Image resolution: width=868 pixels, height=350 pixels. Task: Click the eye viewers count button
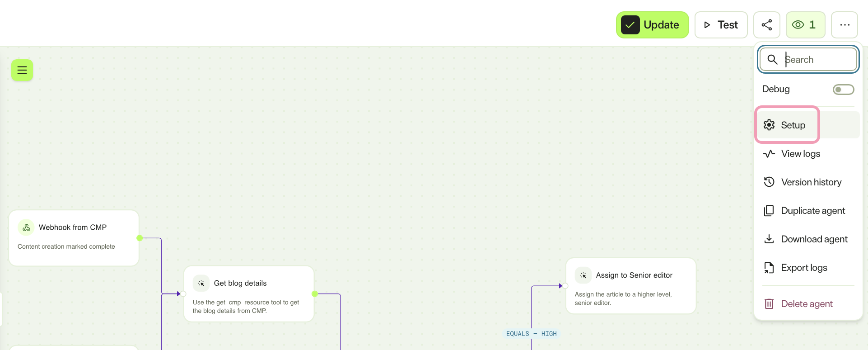805,25
